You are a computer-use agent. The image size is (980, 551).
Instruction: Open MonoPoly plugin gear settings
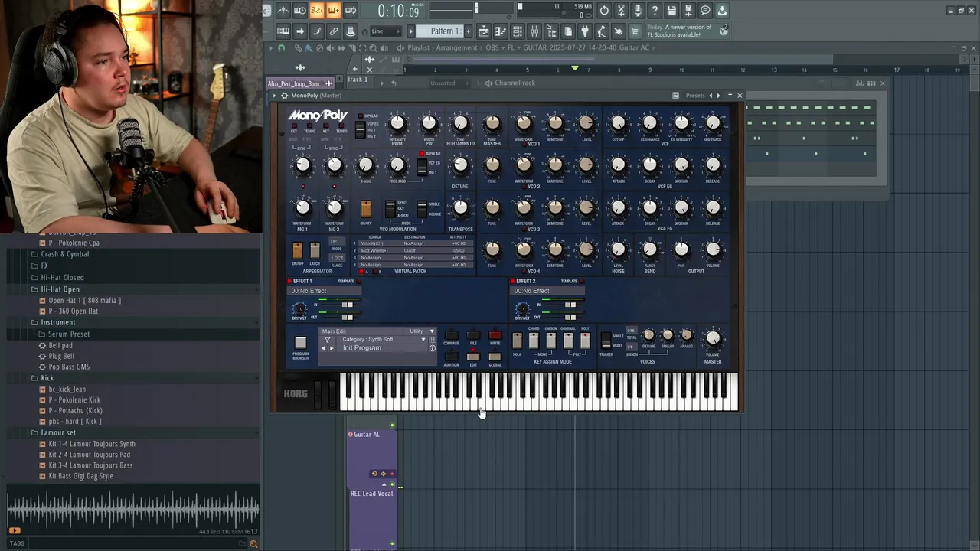pos(284,96)
